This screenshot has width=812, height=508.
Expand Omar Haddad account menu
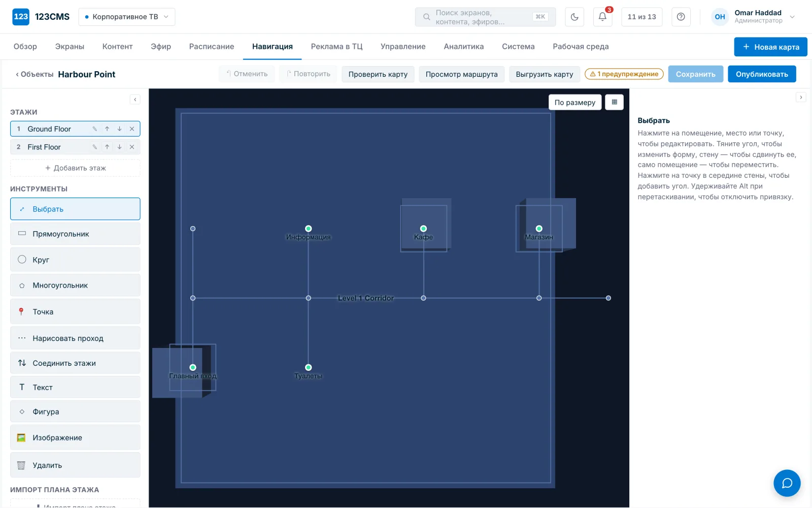pyautogui.click(x=753, y=17)
